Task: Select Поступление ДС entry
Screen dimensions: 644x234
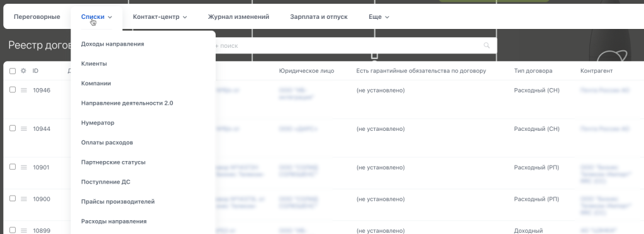Action: [x=106, y=182]
